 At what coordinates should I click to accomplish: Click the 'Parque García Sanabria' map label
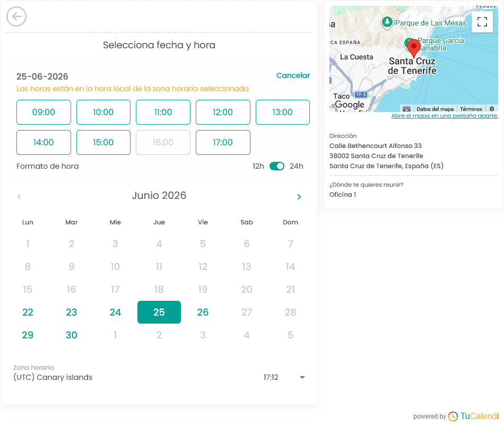tap(441, 45)
